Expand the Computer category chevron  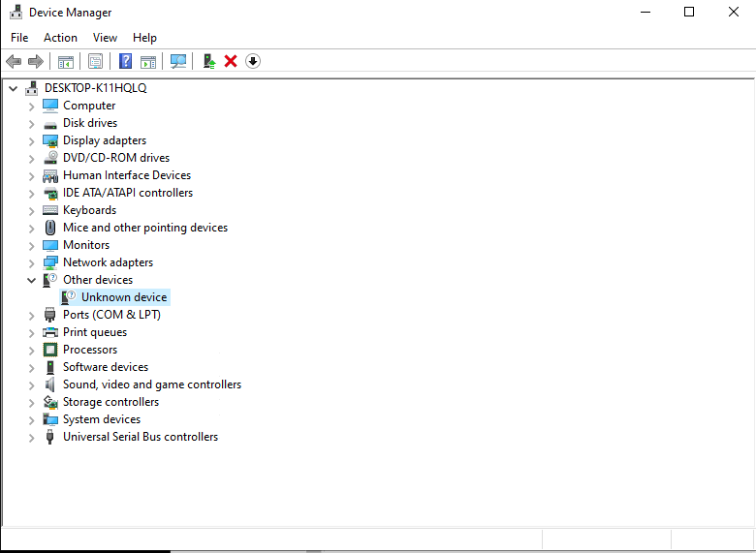click(x=31, y=106)
